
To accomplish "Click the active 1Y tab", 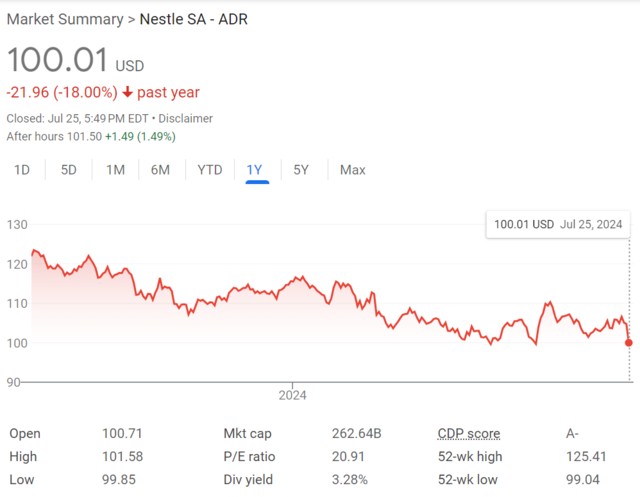I will point(255,170).
